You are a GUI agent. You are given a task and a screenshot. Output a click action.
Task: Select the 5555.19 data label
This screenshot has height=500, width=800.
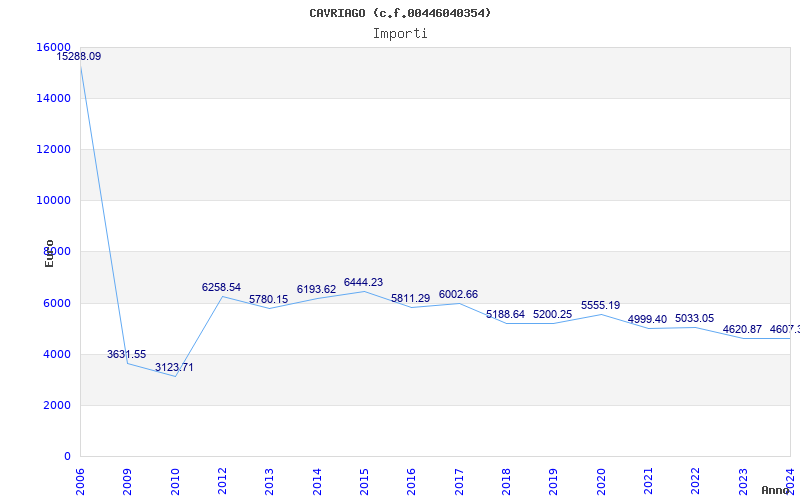point(601,305)
